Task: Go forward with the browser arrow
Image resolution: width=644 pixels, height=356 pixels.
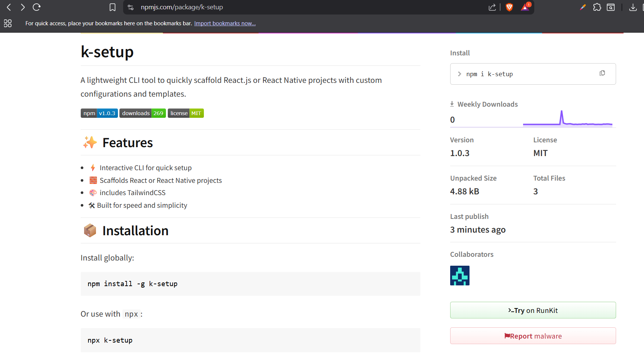Action: [23, 7]
